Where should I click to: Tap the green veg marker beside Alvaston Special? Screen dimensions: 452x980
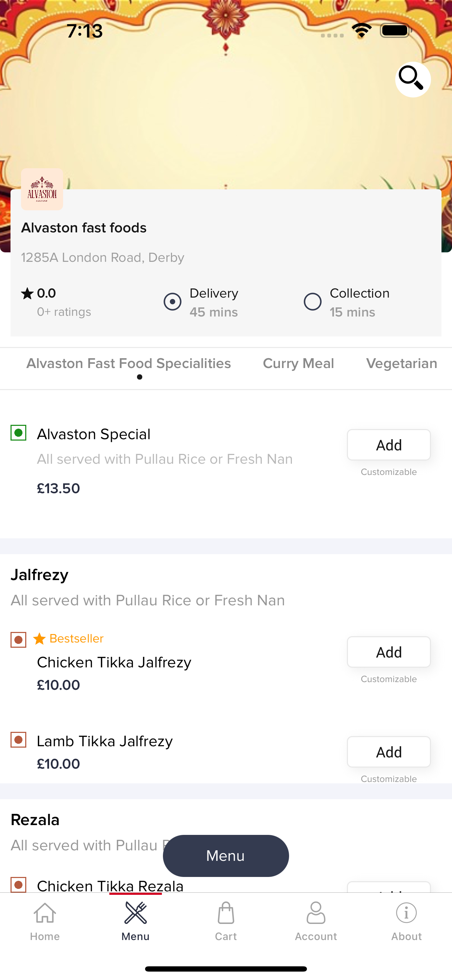[18, 433]
